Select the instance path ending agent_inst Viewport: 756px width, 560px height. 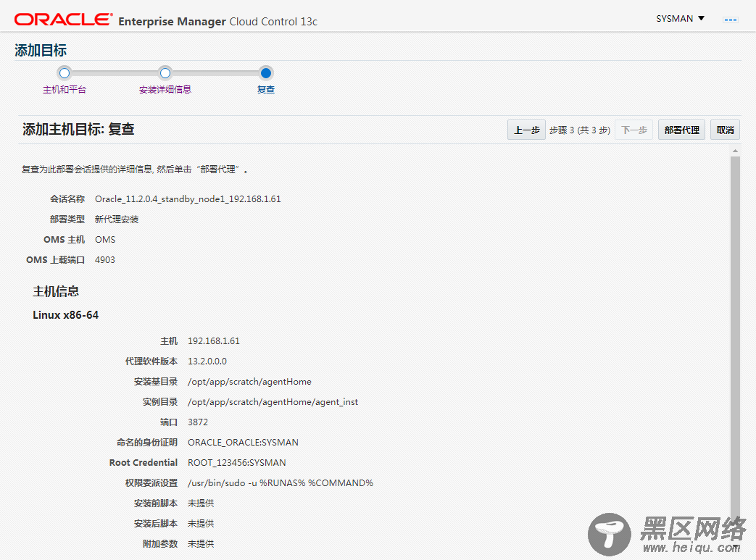click(273, 402)
